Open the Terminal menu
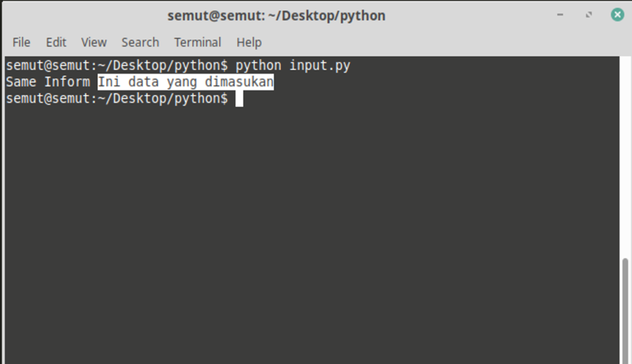Viewport: 632px width, 364px height. click(197, 42)
